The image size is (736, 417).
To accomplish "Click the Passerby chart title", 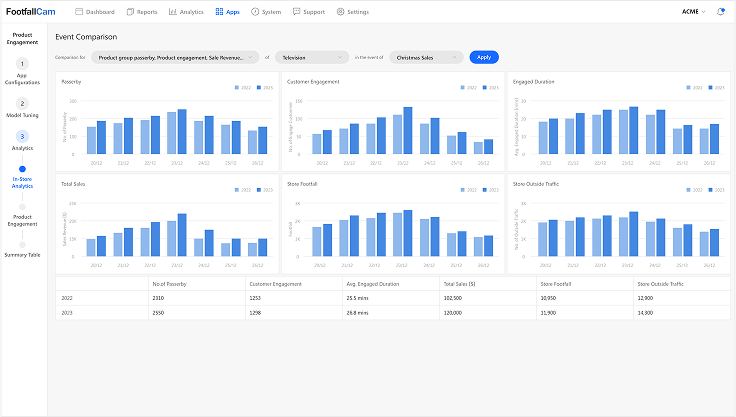I will click(x=71, y=82).
